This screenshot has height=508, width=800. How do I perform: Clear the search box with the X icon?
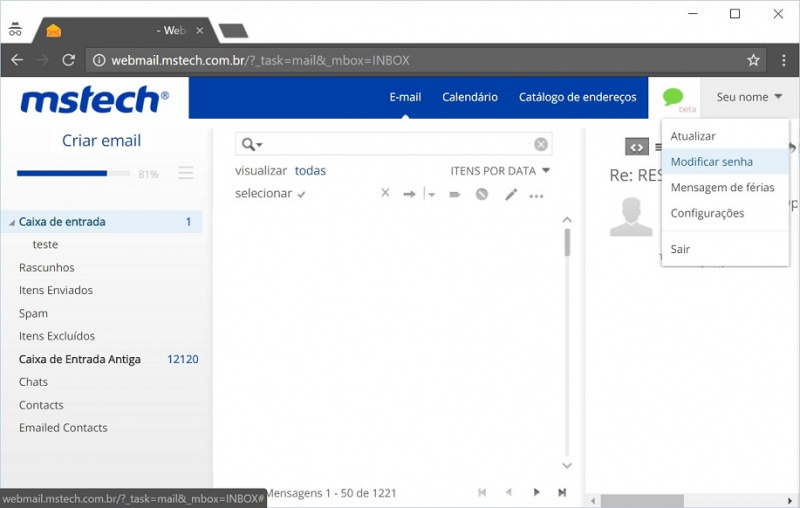point(541,144)
